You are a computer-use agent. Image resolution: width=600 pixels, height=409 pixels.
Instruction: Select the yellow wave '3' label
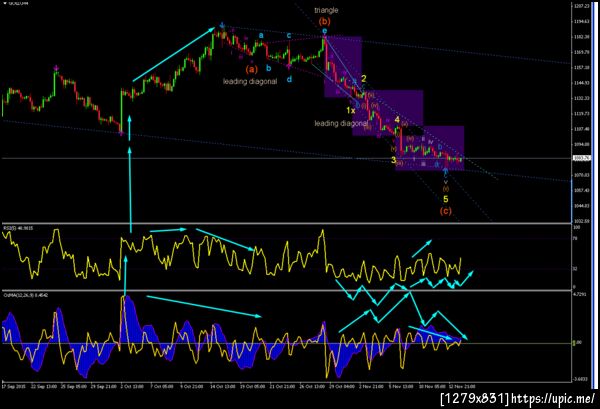[x=393, y=160]
